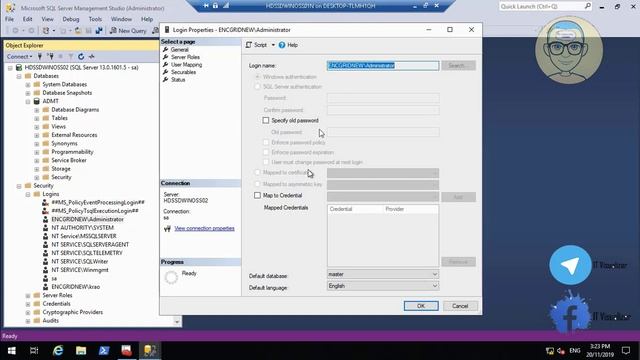Select the Windows authentication radio button
Viewport: 640px width, 360px height.
pyautogui.click(x=257, y=77)
